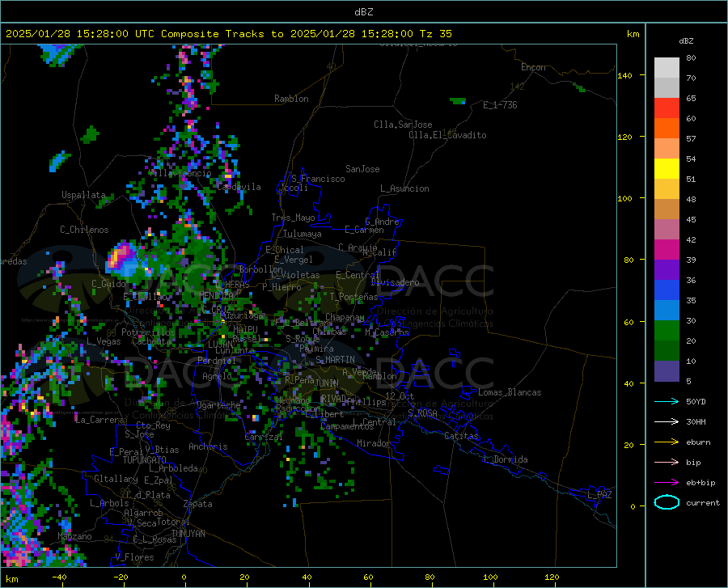Click the 'Anchoris' map label
This screenshot has height=588, width=728.
[208, 447]
